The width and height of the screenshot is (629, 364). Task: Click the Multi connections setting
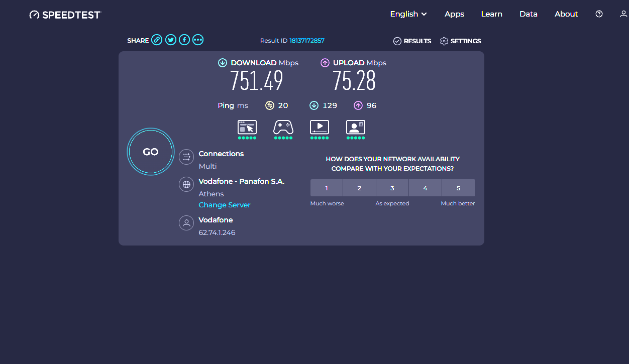[208, 166]
